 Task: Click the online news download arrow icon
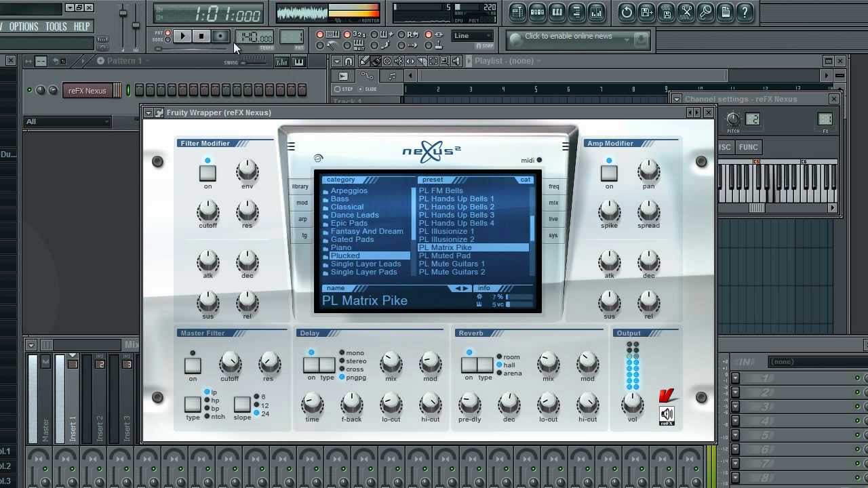640,39
